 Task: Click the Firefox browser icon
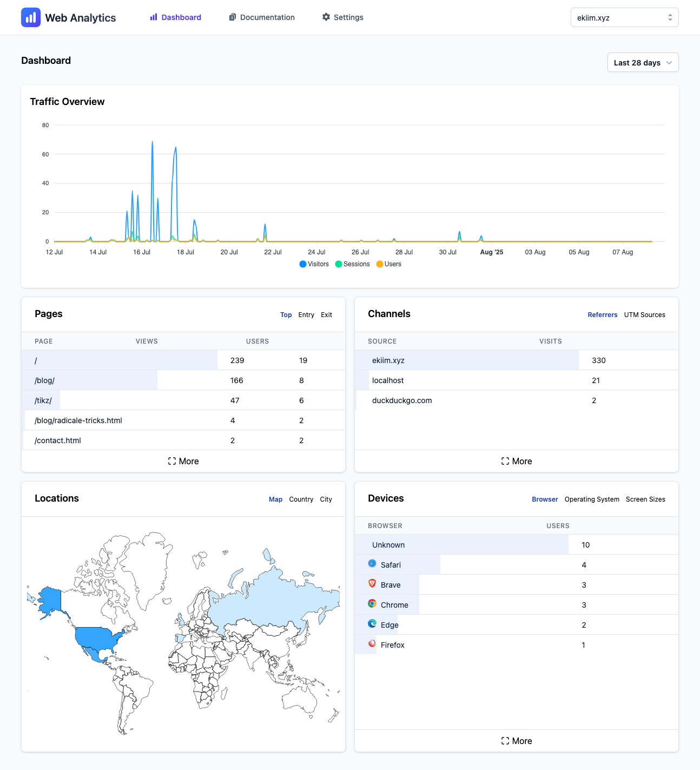(x=372, y=644)
